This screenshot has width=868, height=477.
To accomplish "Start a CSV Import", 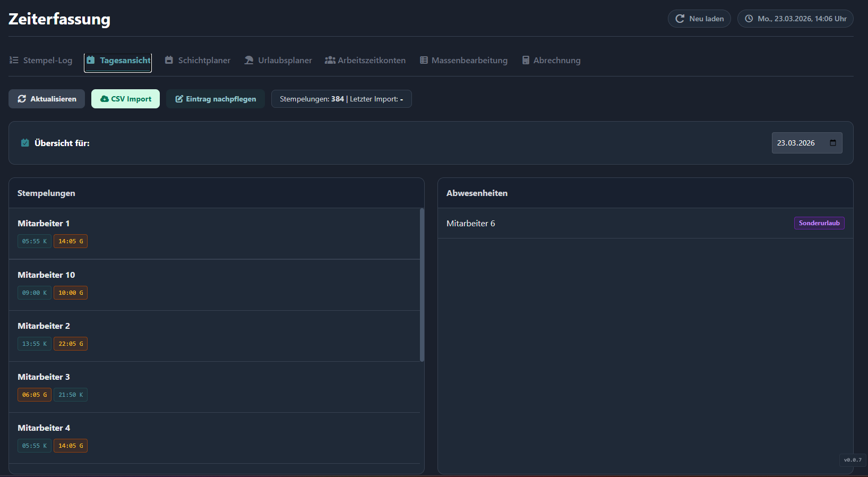I will (x=125, y=99).
